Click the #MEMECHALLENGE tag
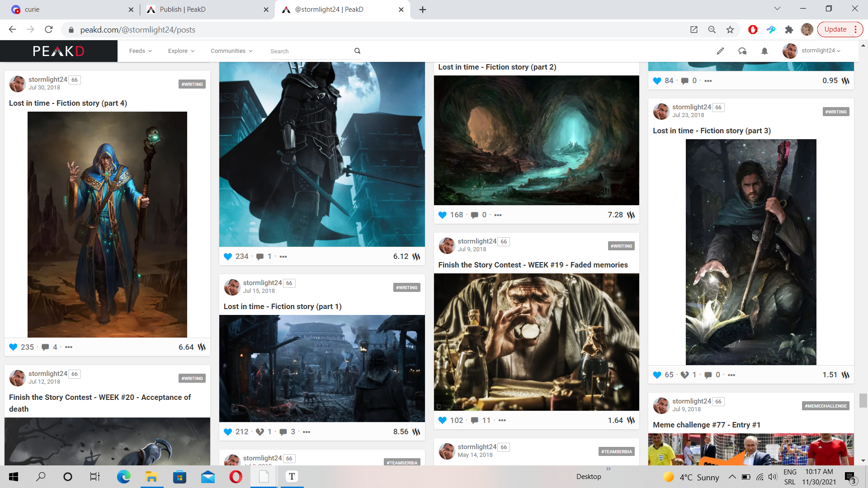Viewport: 868px width, 488px height. point(826,406)
